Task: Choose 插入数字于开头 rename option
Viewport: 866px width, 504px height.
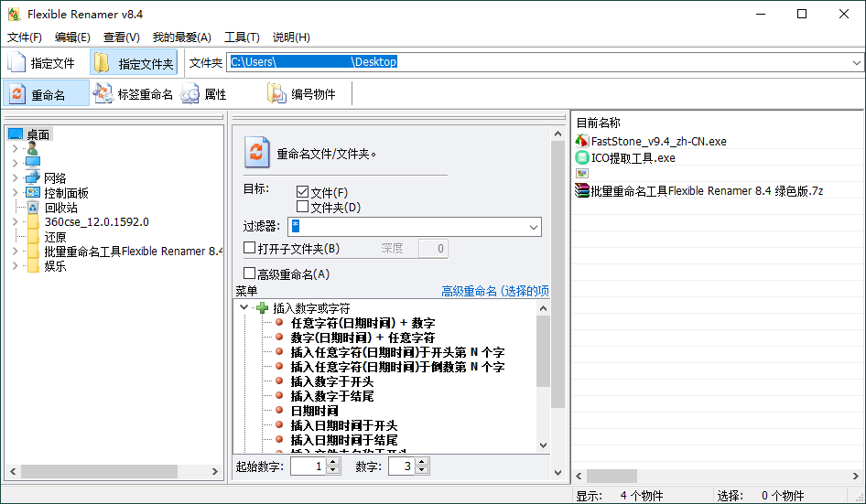Action: tap(331, 381)
